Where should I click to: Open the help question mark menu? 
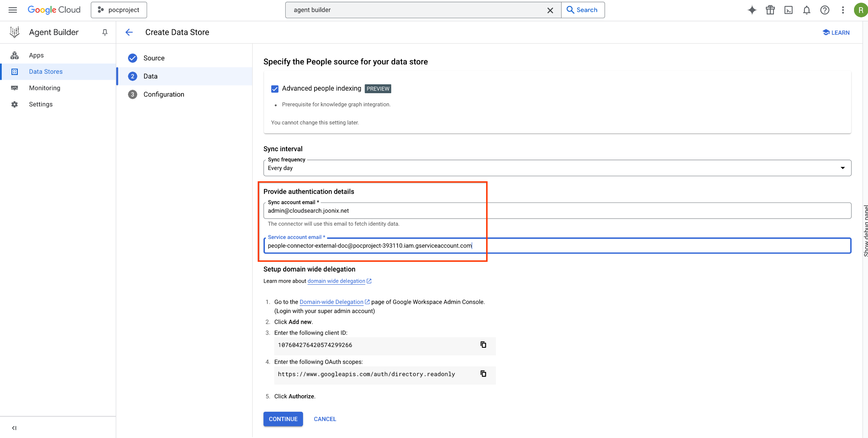tap(825, 10)
